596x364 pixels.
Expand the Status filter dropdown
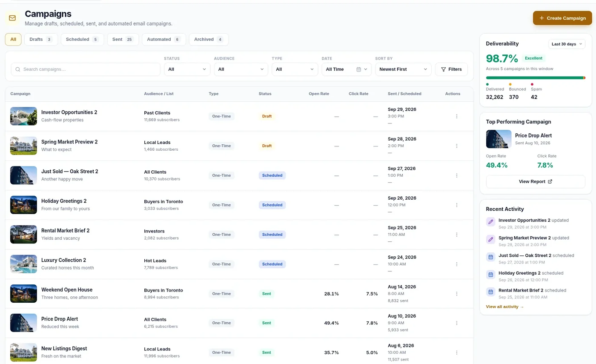pyautogui.click(x=187, y=69)
